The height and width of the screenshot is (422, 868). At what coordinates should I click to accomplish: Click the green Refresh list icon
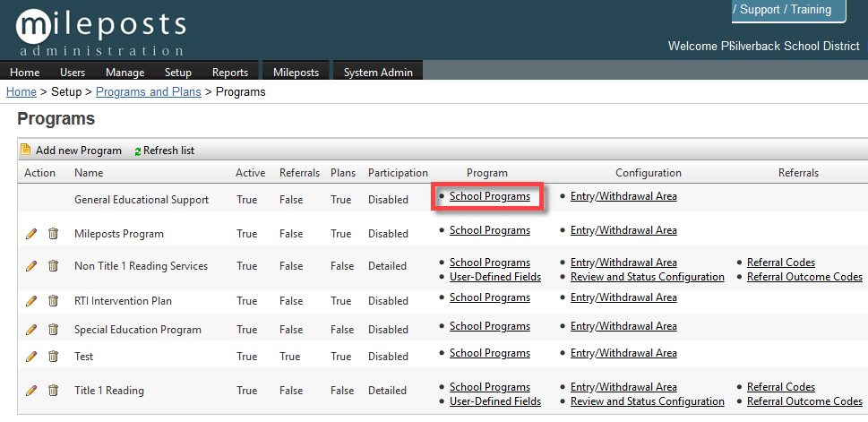(138, 151)
